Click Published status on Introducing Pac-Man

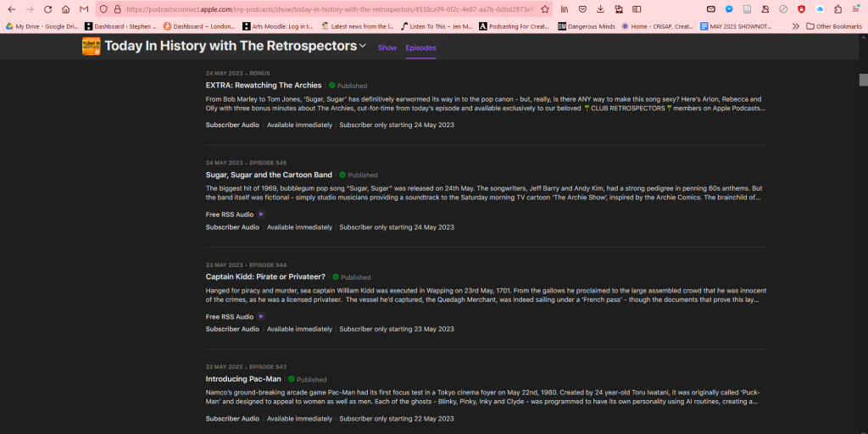(307, 379)
